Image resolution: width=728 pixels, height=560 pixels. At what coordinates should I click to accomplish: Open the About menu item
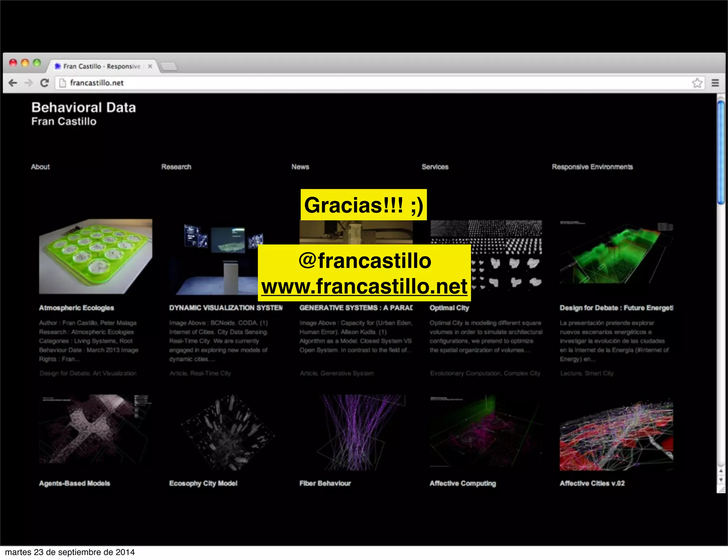[x=40, y=167]
